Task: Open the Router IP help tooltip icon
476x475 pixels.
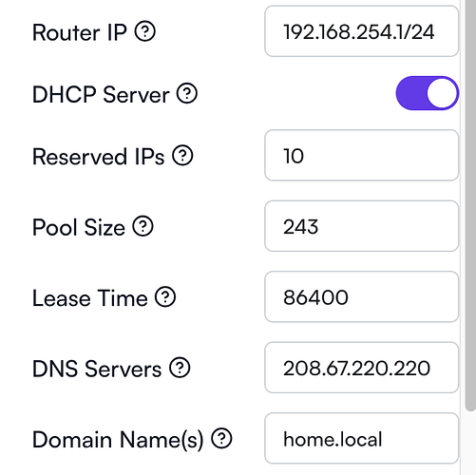Action: tap(144, 31)
